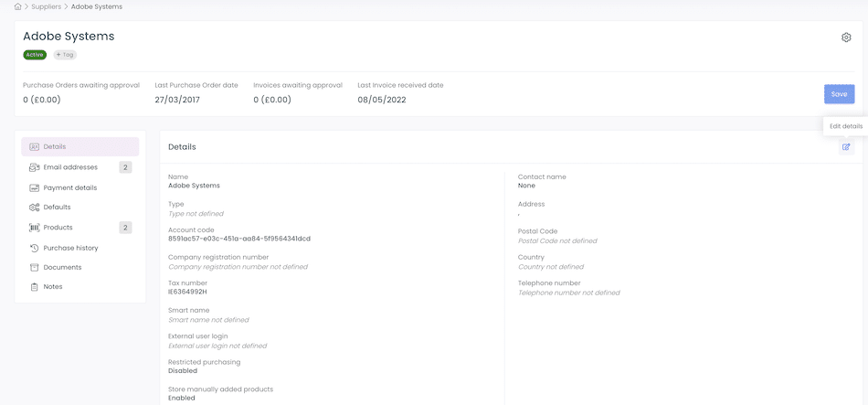Open Email addresses sidebar section
Screen dimensions: 868x405
pos(80,167)
